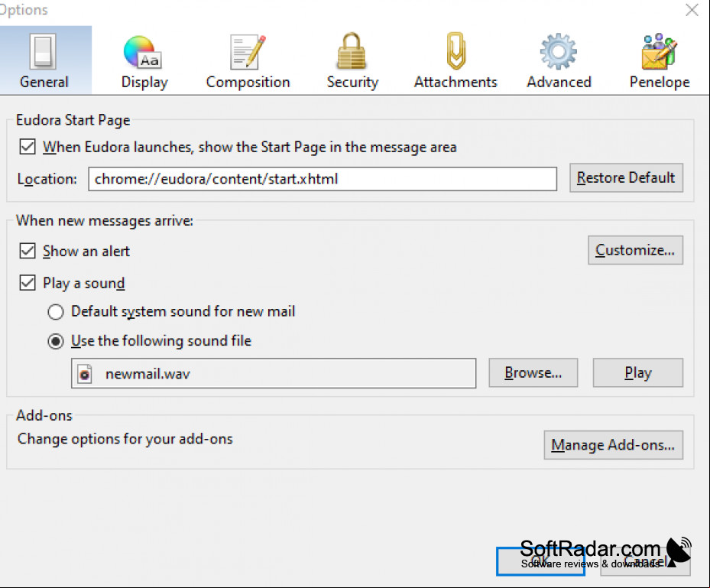
Task: Click the Location field with the start page URL
Action: tap(323, 179)
